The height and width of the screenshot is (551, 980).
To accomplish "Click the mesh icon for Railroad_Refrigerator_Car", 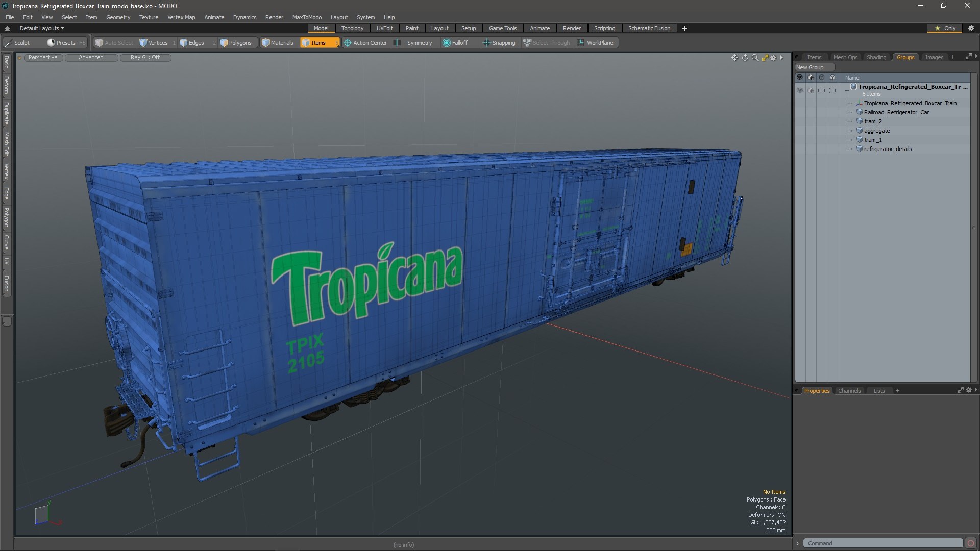I will tap(860, 112).
